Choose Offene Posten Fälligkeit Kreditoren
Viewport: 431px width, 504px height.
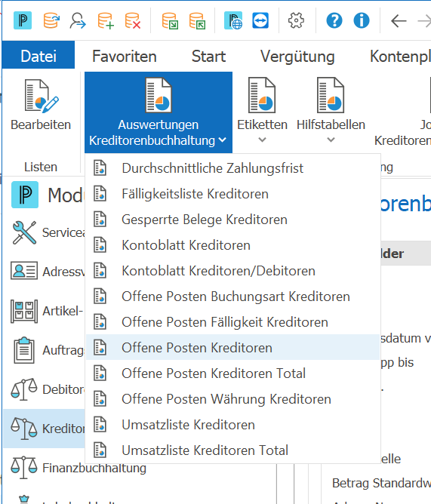coord(233,322)
